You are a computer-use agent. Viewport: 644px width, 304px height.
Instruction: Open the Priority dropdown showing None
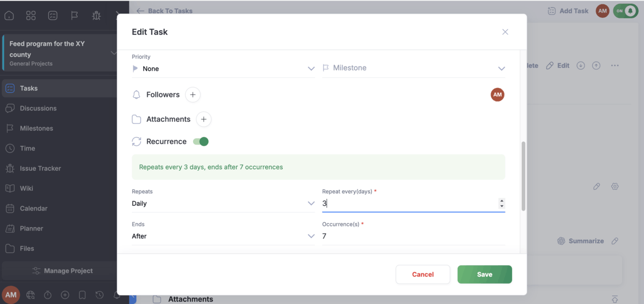[223, 69]
